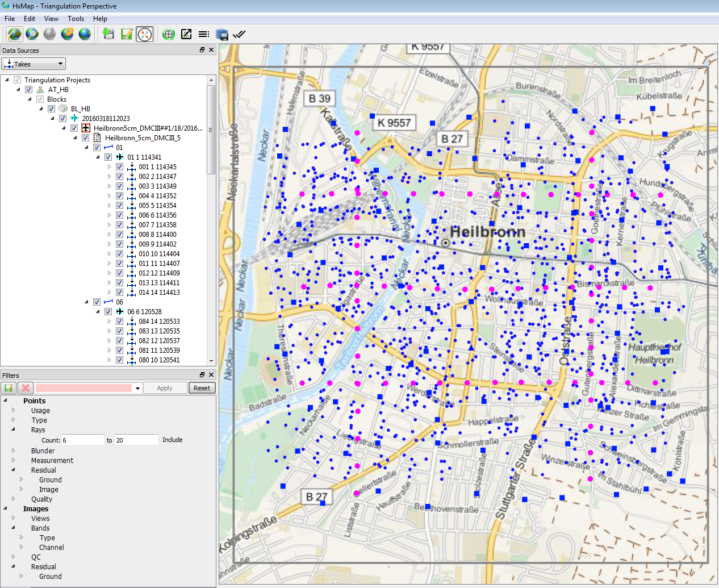
Task: Click the green save-with-pencil toolbar icon
Action: [126, 34]
